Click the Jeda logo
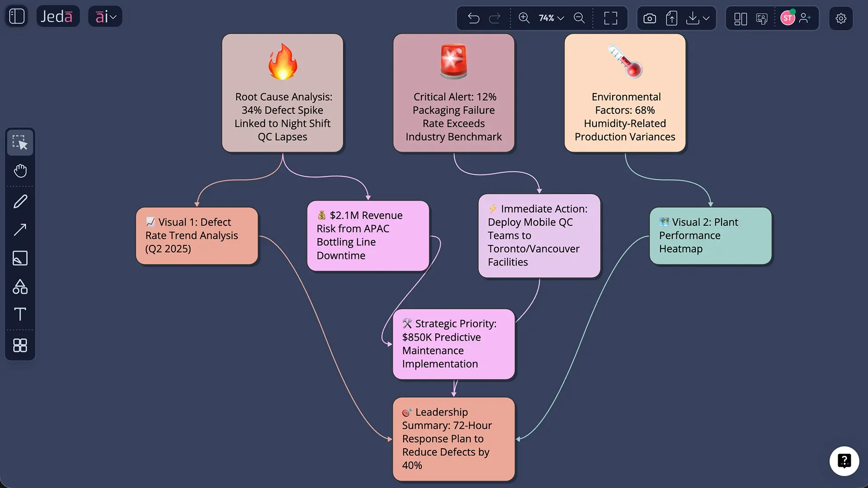Viewport: 868px width, 488px height. pyautogui.click(x=57, y=16)
